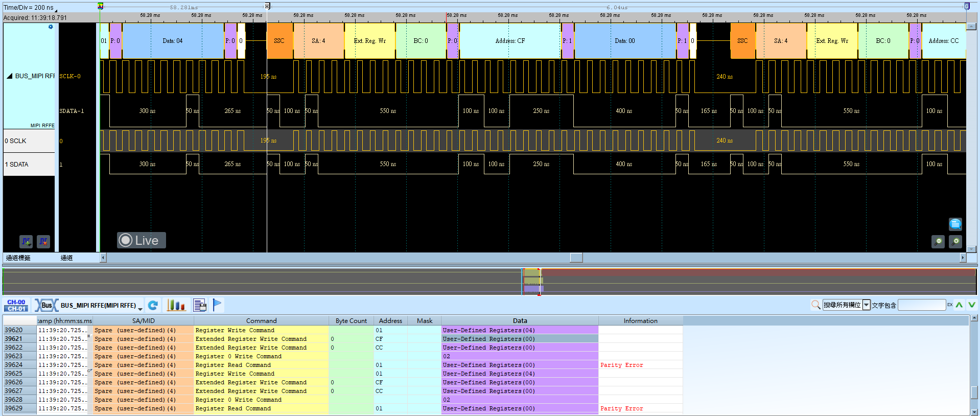Select table row 39621
Screen dimensions: 980x416
click(343, 339)
